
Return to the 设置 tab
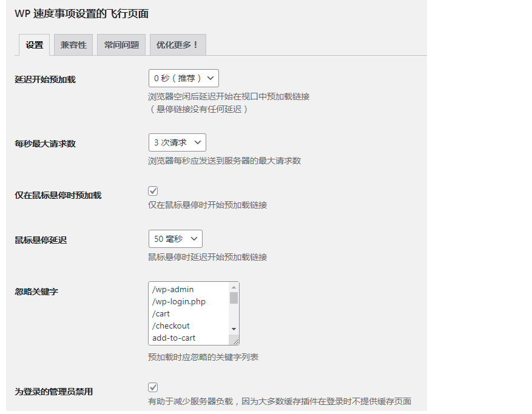pos(33,44)
